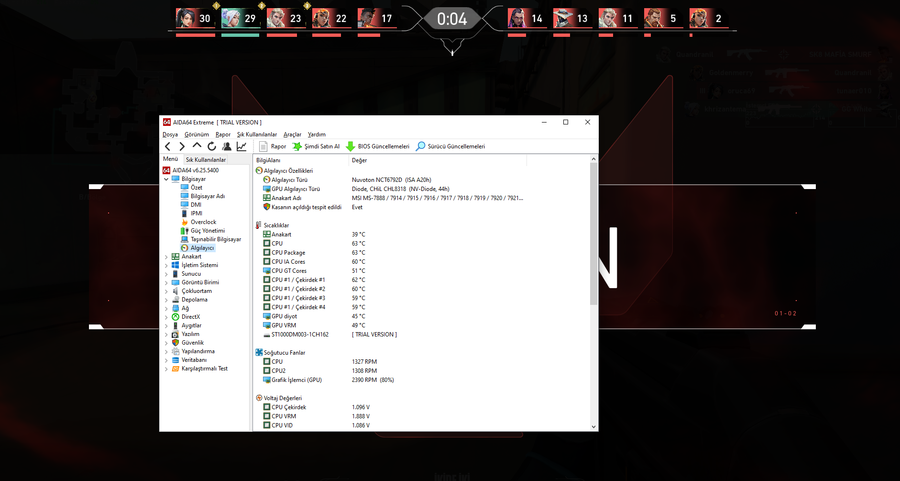Open the Özet page in the tree
Image resolution: width=900 pixels, height=481 pixels.
point(192,188)
